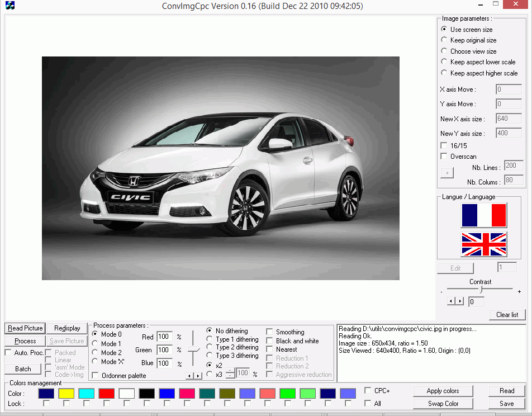
Task: Toggle the Auto. Proc. checkbox
Action: pos(8,352)
